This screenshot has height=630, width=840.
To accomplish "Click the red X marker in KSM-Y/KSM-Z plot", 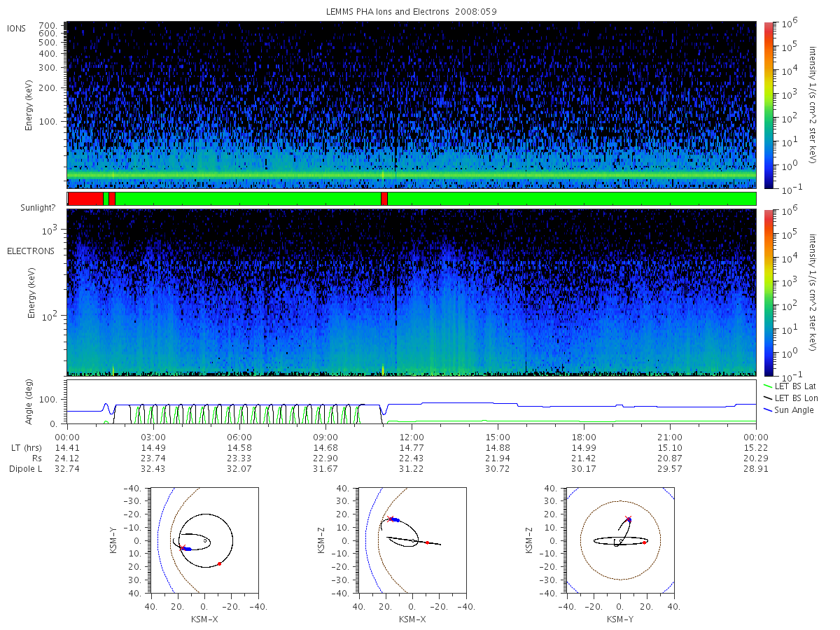I will coord(628,519).
